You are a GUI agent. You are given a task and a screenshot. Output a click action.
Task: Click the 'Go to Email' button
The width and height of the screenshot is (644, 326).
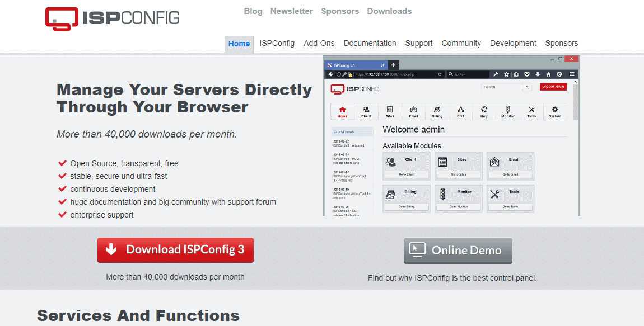(x=511, y=174)
